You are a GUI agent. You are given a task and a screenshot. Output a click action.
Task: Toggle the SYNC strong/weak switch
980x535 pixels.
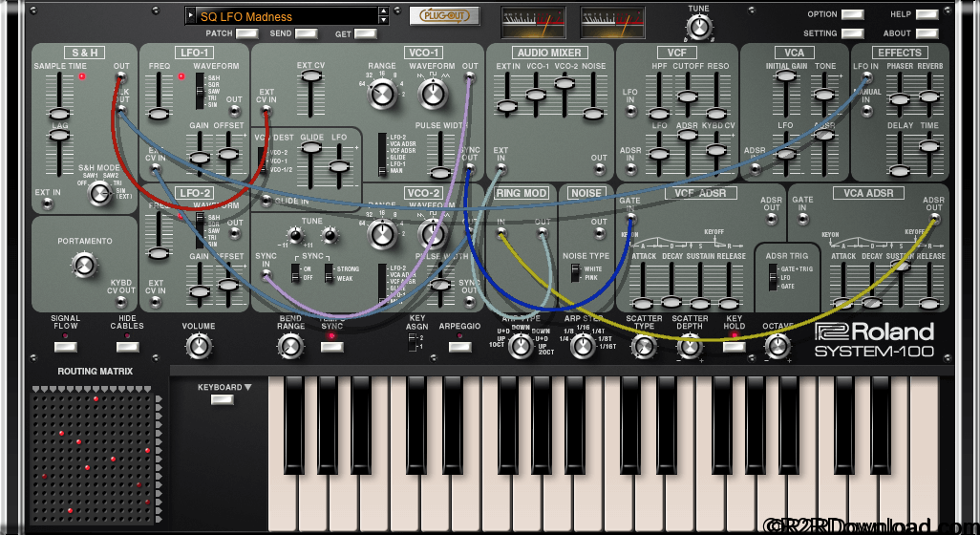pyautogui.click(x=329, y=273)
